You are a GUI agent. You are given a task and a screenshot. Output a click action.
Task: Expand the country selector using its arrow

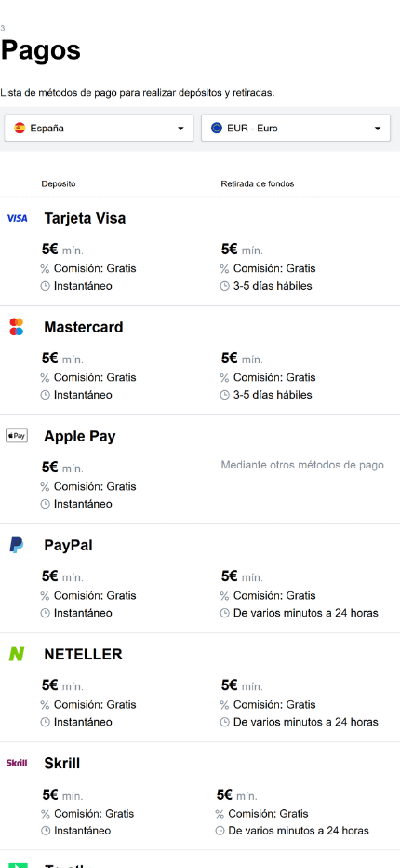tap(180, 129)
